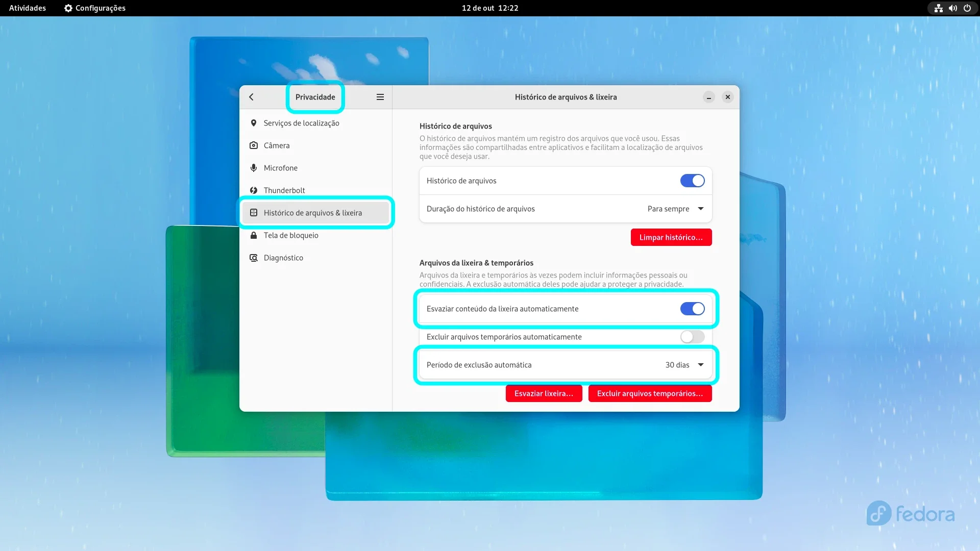
Task: Minimize the Settings window
Action: [x=709, y=97]
